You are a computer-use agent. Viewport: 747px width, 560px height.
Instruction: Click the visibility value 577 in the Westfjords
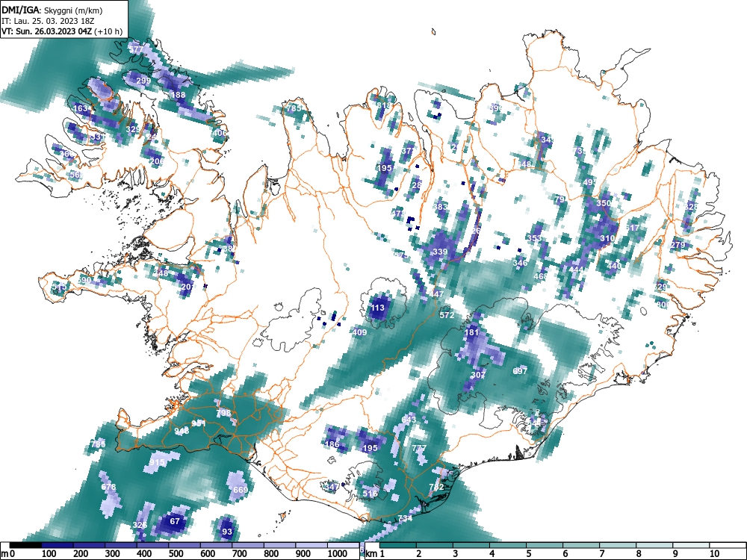(x=136, y=49)
